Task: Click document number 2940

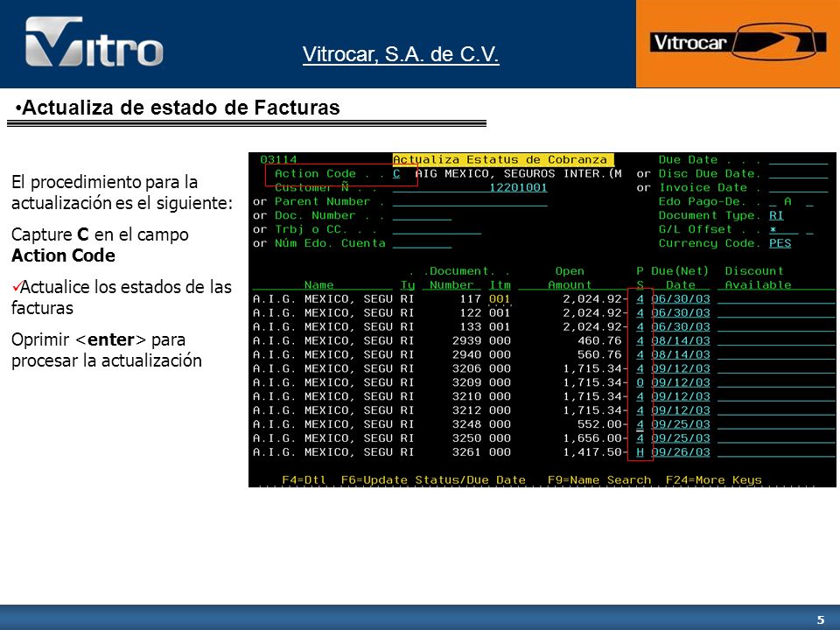Action: pyautogui.click(x=466, y=354)
